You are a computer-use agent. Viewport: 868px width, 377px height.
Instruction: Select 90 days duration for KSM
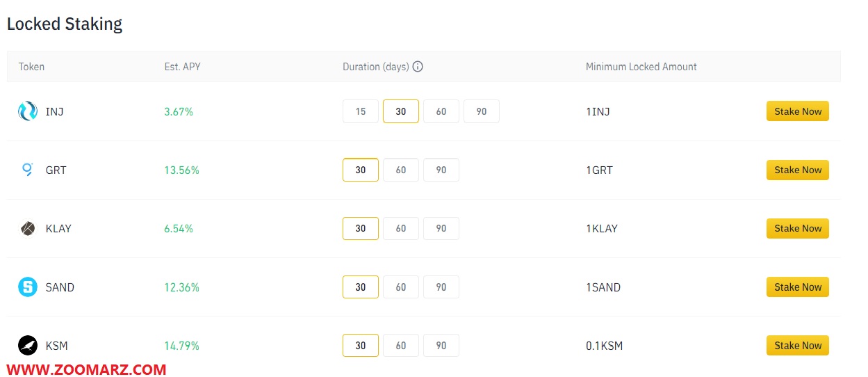click(x=441, y=345)
